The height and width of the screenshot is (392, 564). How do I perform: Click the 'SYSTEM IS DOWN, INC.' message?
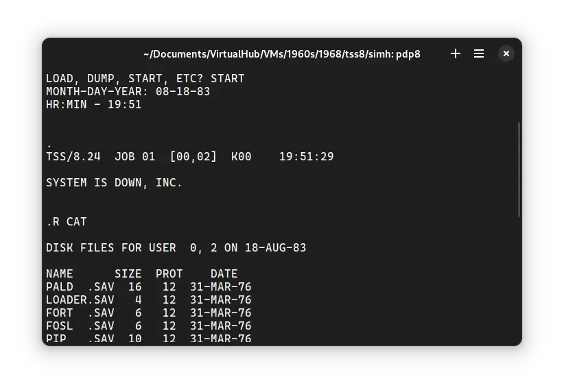(x=114, y=182)
